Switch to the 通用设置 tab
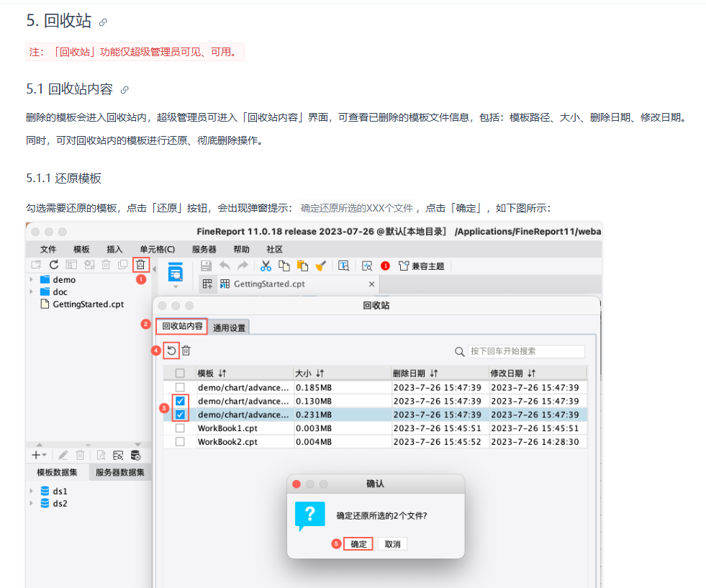This screenshot has width=706, height=588. [x=229, y=327]
